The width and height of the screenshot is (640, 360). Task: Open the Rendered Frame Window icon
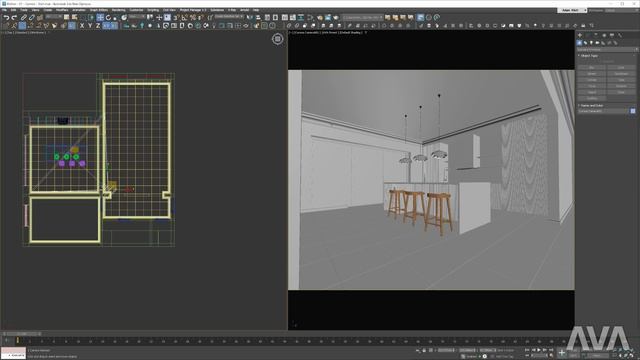pos(328,18)
